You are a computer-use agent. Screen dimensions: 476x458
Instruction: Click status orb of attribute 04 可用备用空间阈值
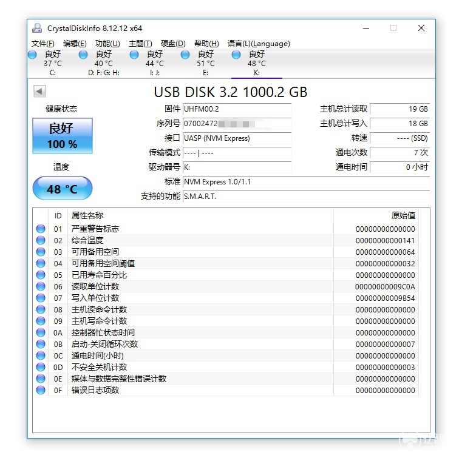pyautogui.click(x=41, y=263)
